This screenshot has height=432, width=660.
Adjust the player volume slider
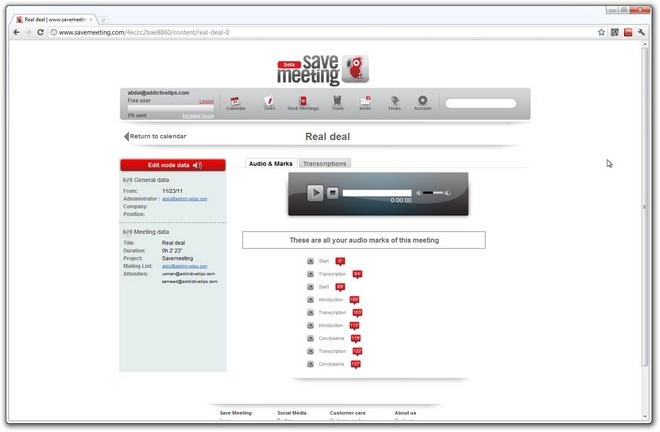coord(433,192)
